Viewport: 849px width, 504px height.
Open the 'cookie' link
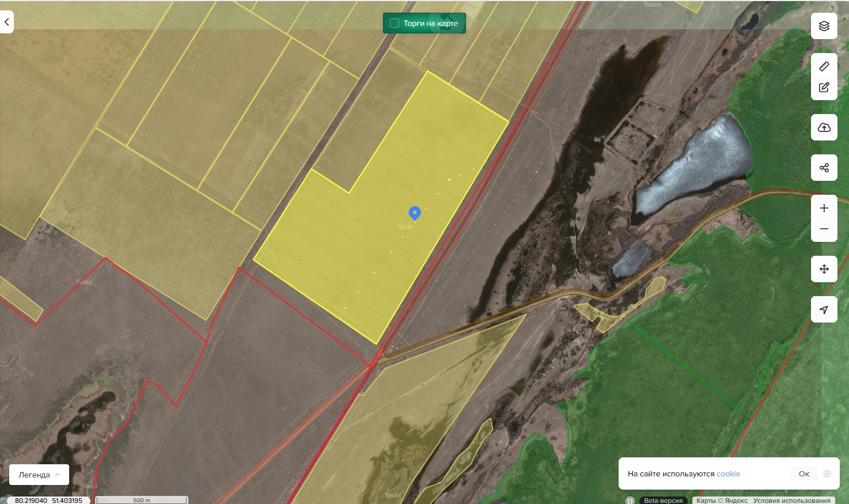click(728, 473)
